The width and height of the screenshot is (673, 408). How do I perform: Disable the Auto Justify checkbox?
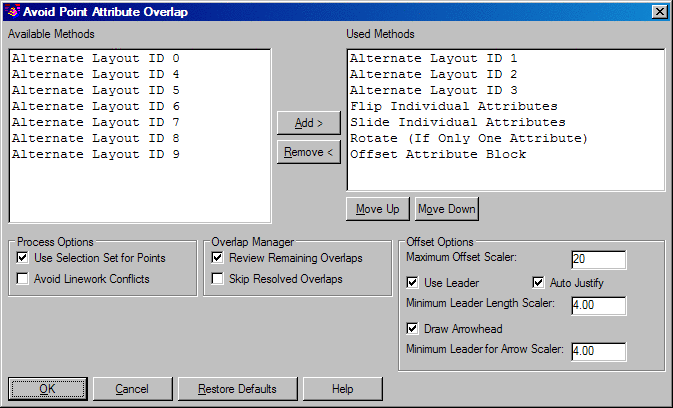point(539,283)
